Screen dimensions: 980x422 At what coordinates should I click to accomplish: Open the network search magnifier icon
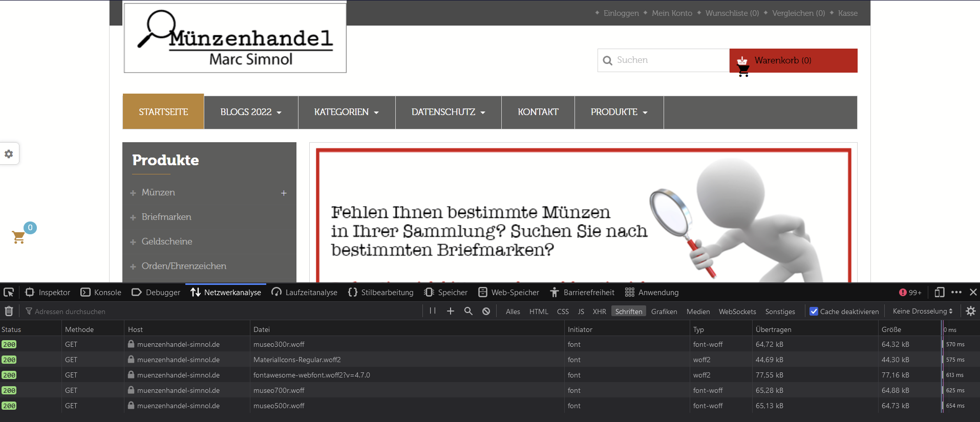(x=468, y=311)
